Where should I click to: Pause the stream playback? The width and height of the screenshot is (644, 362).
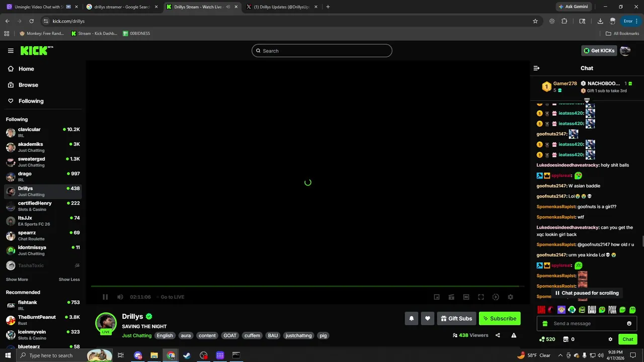105,297
